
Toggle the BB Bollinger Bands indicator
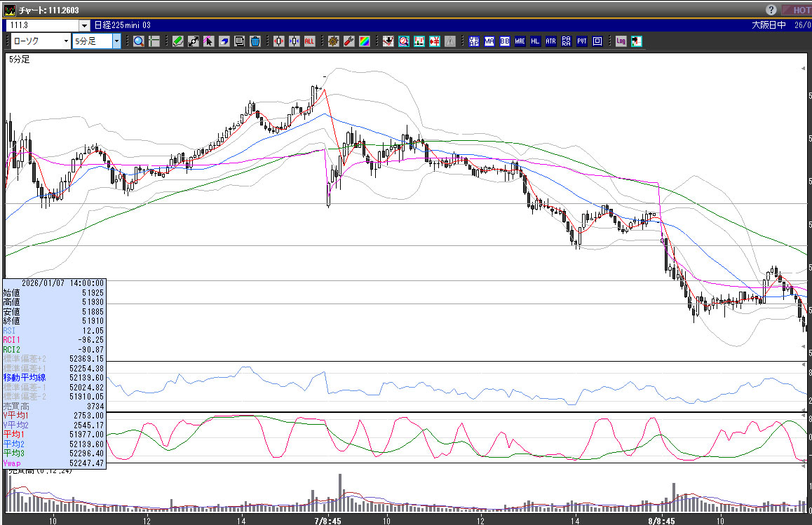[x=505, y=41]
